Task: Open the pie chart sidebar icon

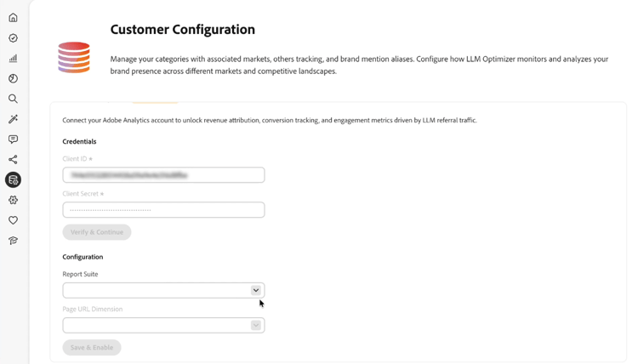Action: pos(13,78)
